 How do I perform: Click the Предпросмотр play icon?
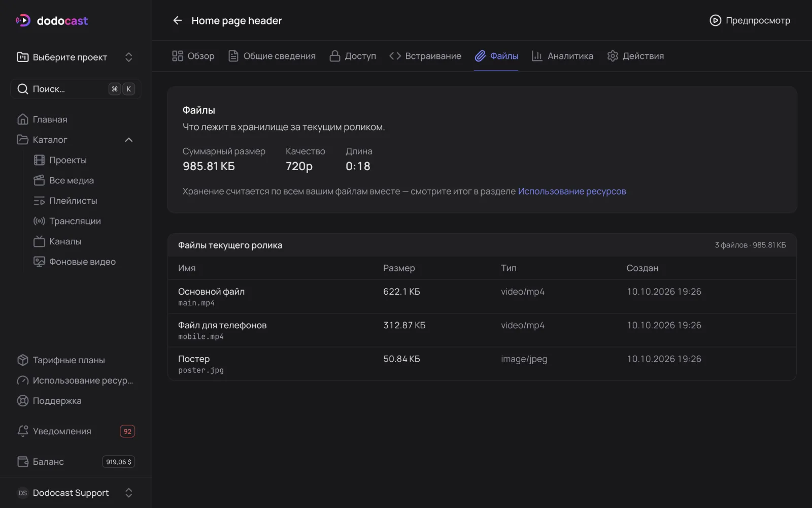pyautogui.click(x=715, y=20)
